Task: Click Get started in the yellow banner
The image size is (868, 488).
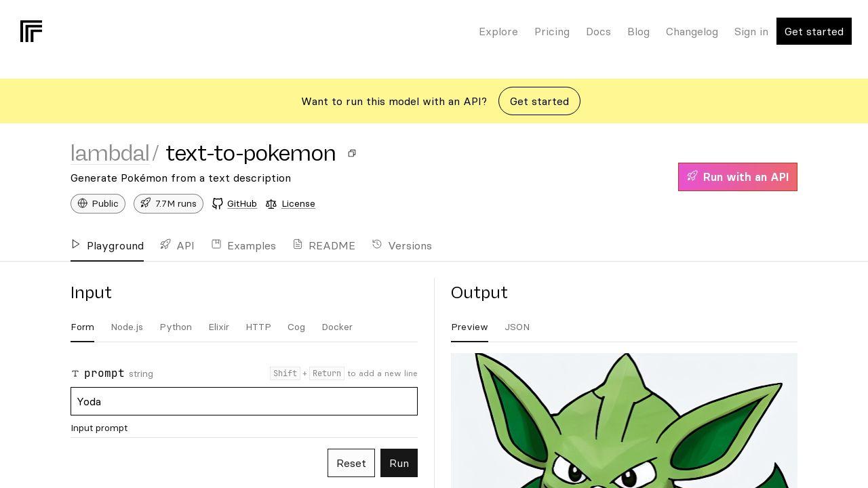Action: click(539, 101)
